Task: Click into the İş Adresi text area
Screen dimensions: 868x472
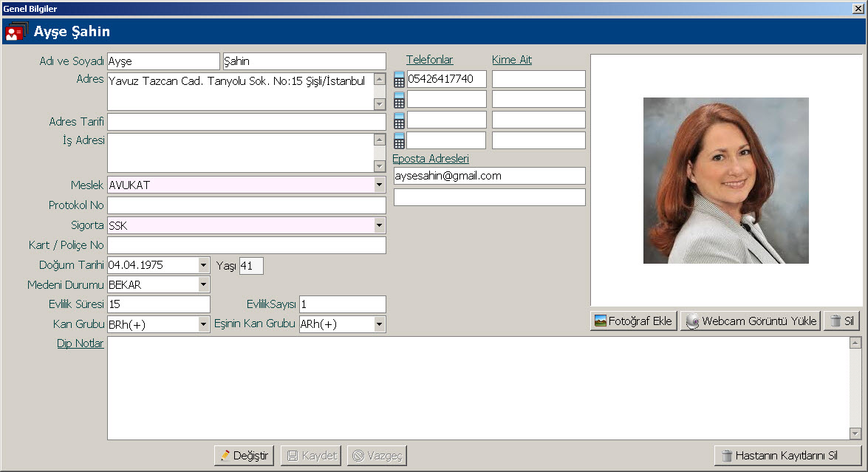Action: click(241, 153)
